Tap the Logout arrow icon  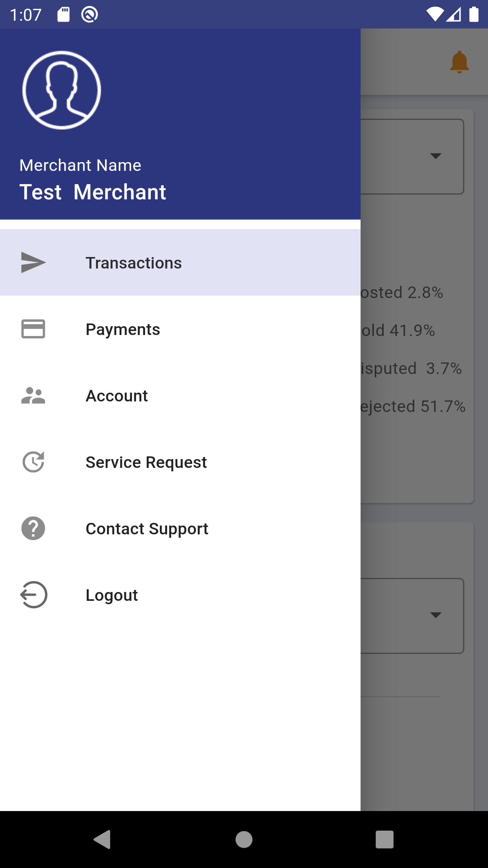(x=33, y=595)
